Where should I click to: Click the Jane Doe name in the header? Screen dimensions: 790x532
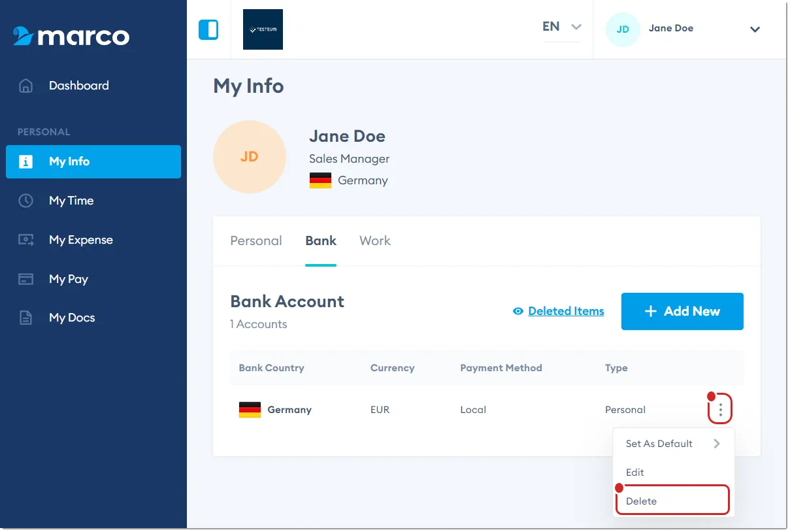[x=671, y=28]
